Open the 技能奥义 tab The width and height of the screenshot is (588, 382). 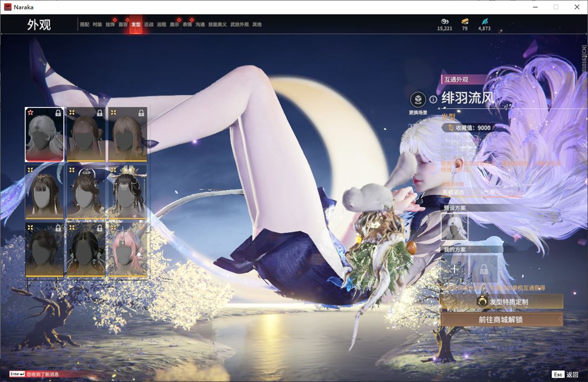point(218,24)
